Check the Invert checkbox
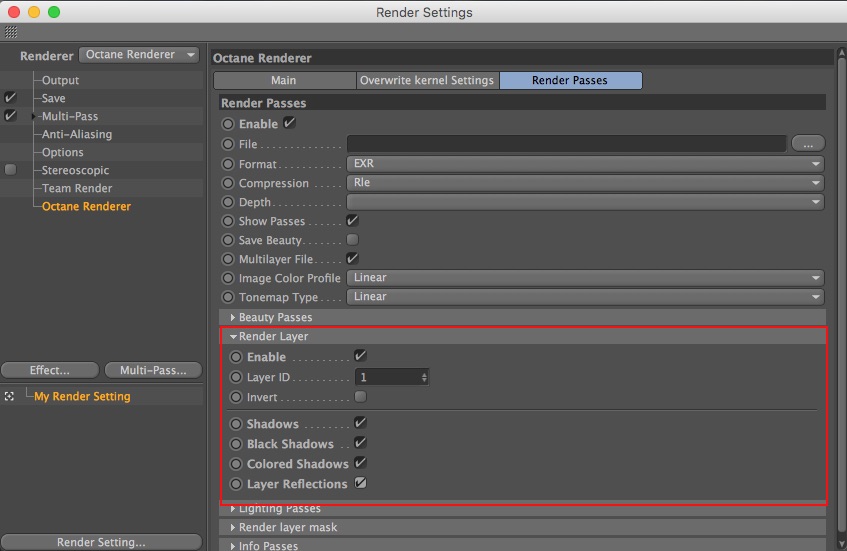Screen dimensions: 847x551 pos(360,397)
